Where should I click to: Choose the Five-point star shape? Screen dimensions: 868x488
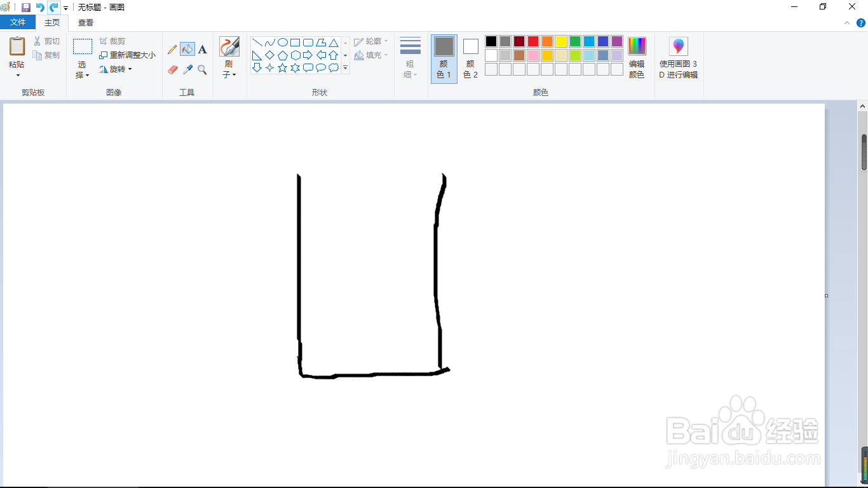pos(283,67)
